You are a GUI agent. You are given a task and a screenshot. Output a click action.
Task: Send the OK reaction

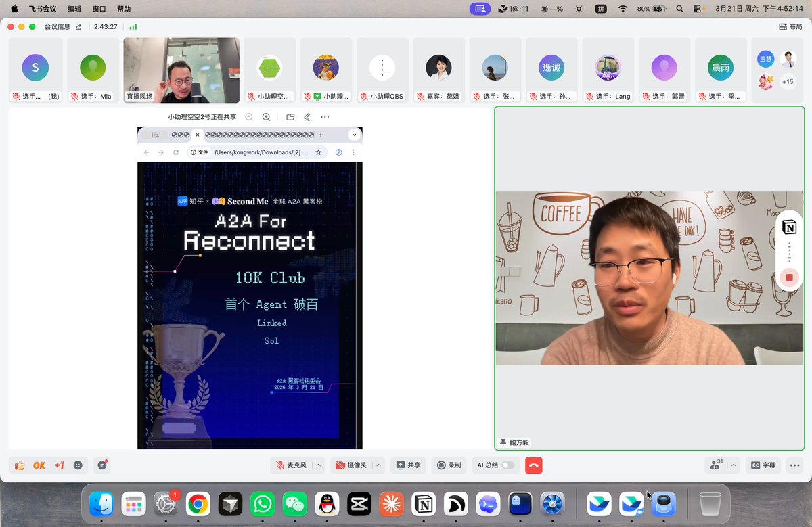[x=39, y=465]
